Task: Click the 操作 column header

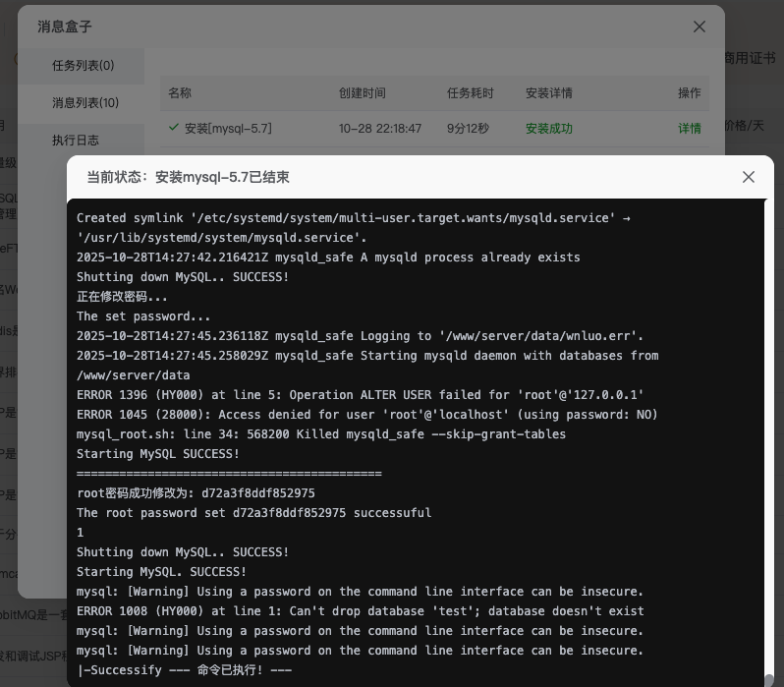Action: (x=690, y=93)
